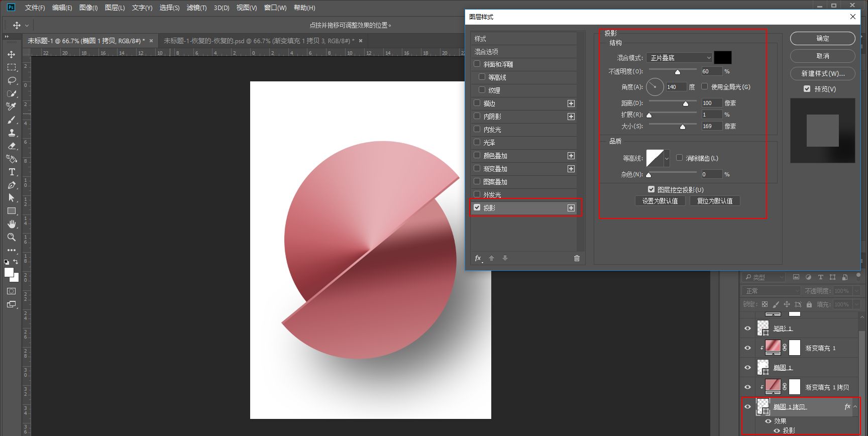Screen dimensions: 868x436
Task: Open Move tool preset picker arrow
Action: pos(27,25)
